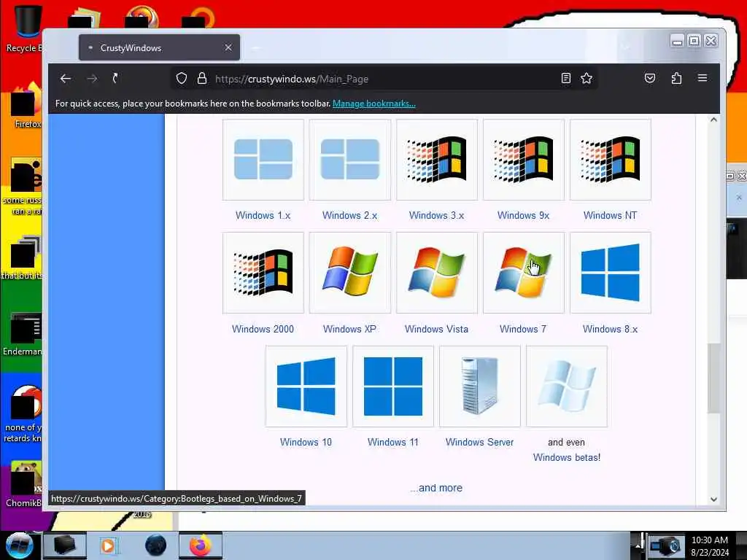Click the Windows Server tower image
Viewport: 747px width, 560px height.
480,386
